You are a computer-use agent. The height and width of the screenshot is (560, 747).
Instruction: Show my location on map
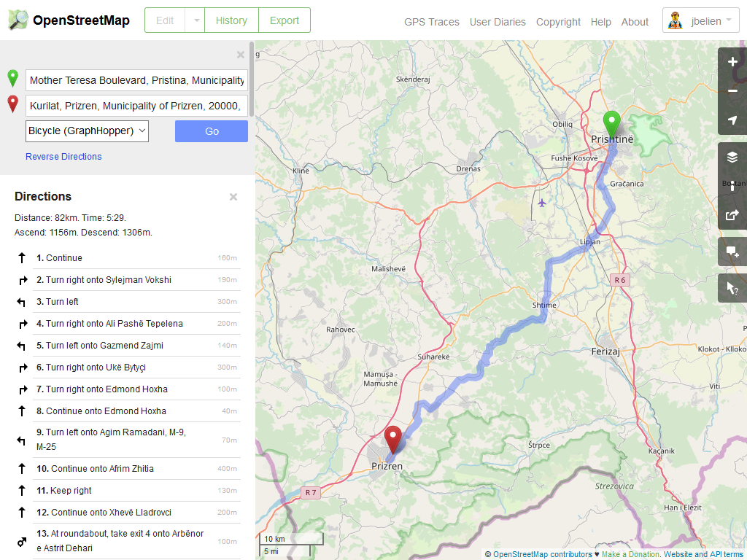(x=732, y=120)
